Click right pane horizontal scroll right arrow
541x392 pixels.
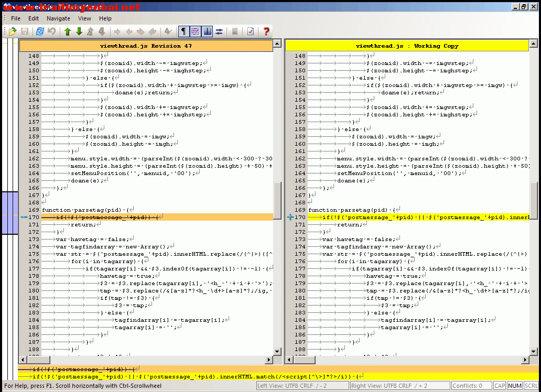coord(525,360)
